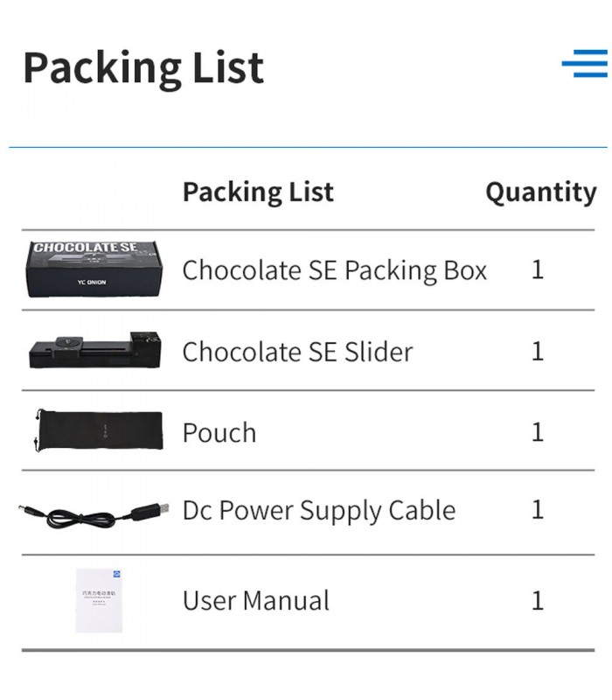
Task: Click the quantity value for Packing Box
Action: pyautogui.click(x=538, y=269)
